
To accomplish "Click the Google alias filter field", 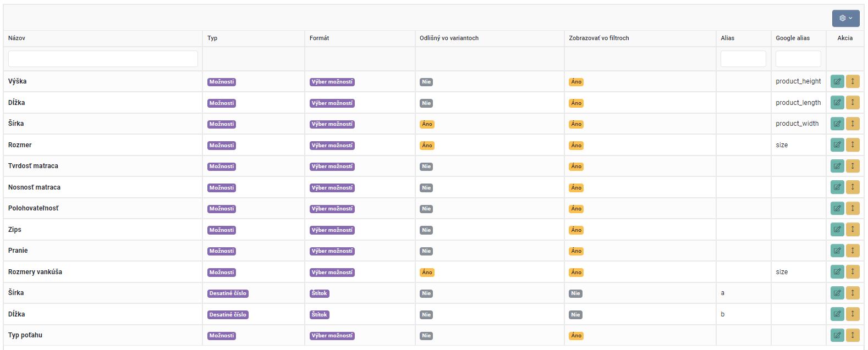I will pos(798,59).
